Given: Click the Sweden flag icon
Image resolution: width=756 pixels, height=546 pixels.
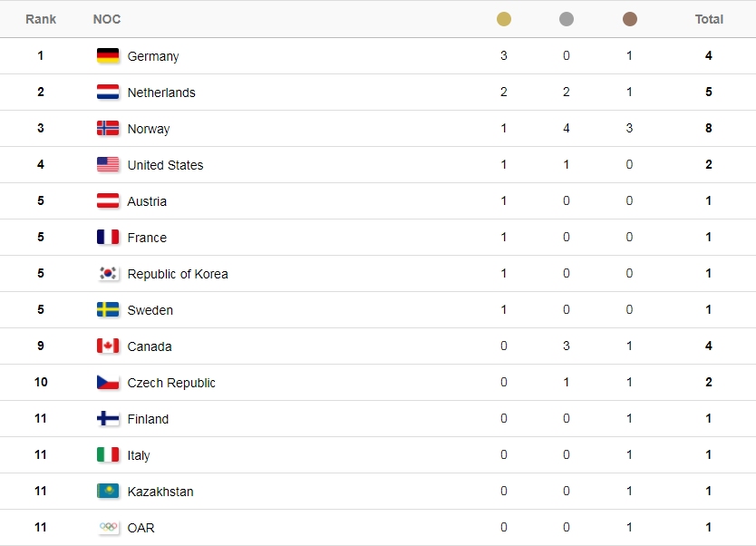Looking at the screenshot, I should 108,309.
